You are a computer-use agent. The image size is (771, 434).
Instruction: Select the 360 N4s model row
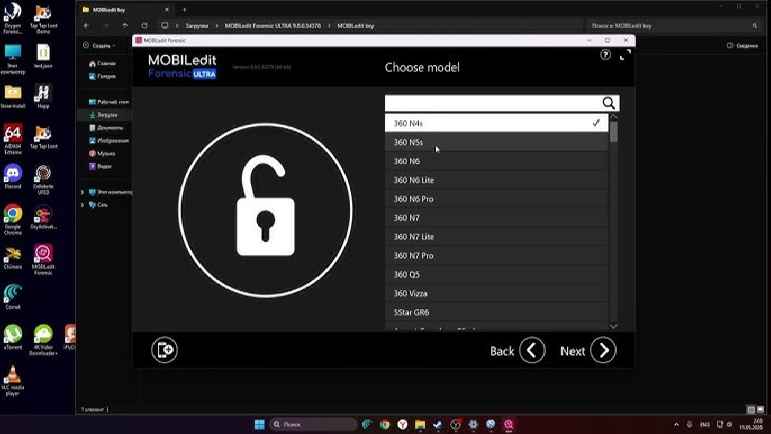496,123
